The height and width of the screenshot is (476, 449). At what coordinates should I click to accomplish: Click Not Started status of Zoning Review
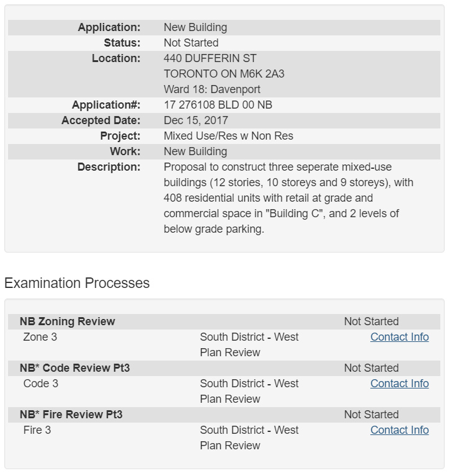click(371, 321)
